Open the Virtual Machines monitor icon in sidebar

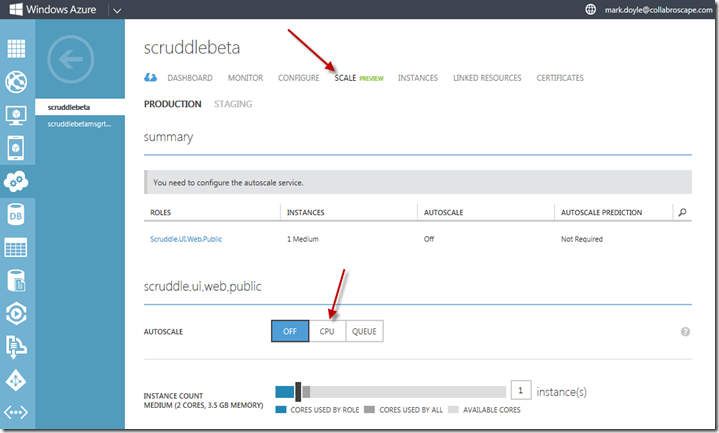17,115
